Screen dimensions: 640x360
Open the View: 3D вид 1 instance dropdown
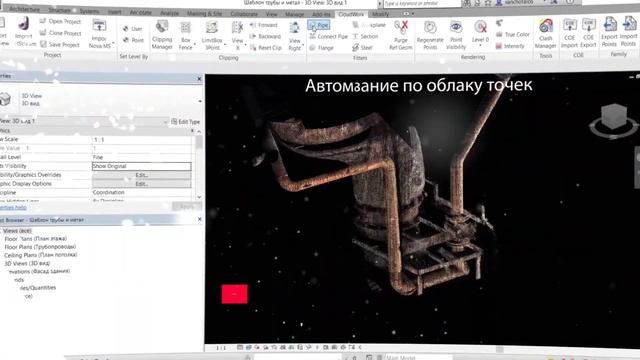pos(165,122)
